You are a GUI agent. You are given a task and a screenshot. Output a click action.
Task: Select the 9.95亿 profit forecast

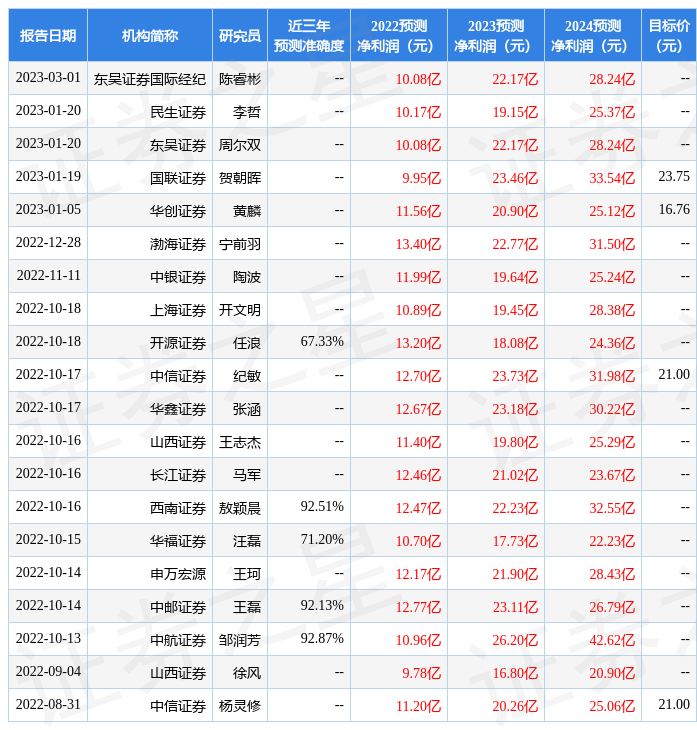[421, 178]
